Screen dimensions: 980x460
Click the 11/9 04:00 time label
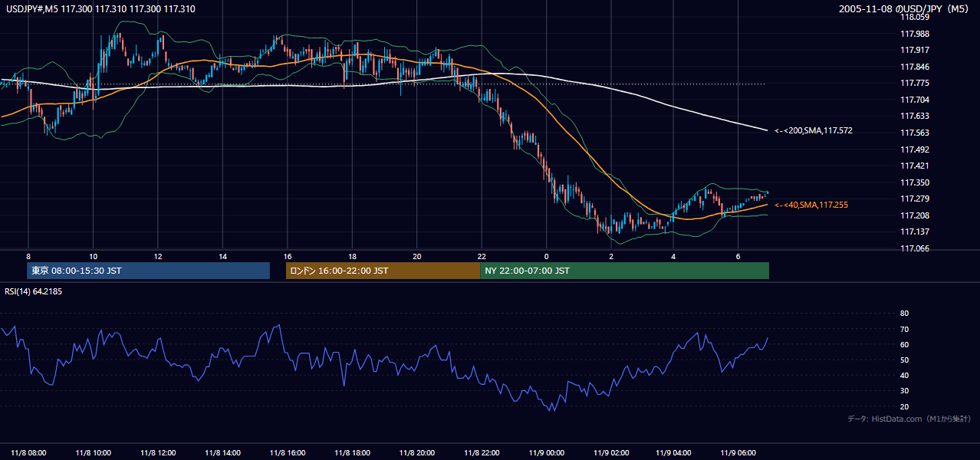click(x=675, y=452)
